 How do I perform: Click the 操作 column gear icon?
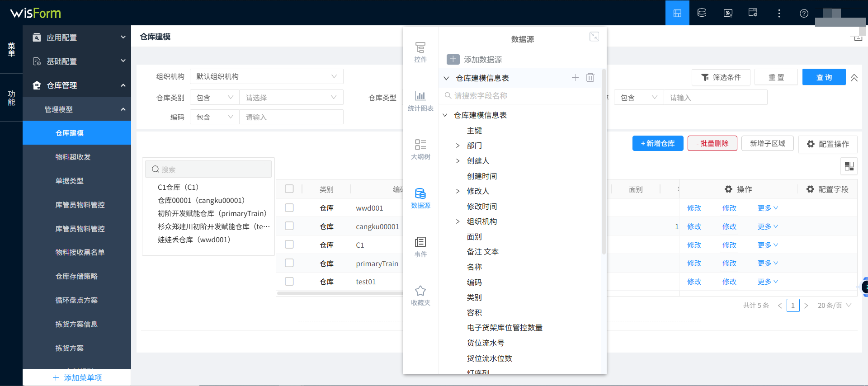pos(728,189)
